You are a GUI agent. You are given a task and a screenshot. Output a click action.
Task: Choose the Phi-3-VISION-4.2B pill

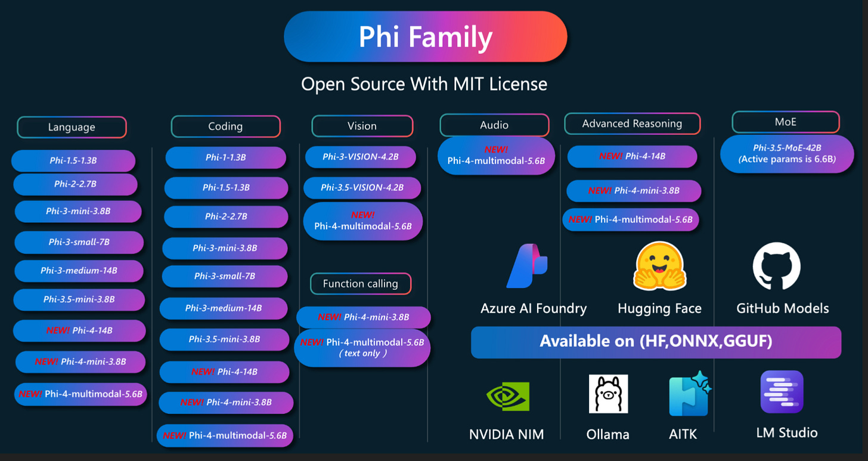[x=360, y=157]
